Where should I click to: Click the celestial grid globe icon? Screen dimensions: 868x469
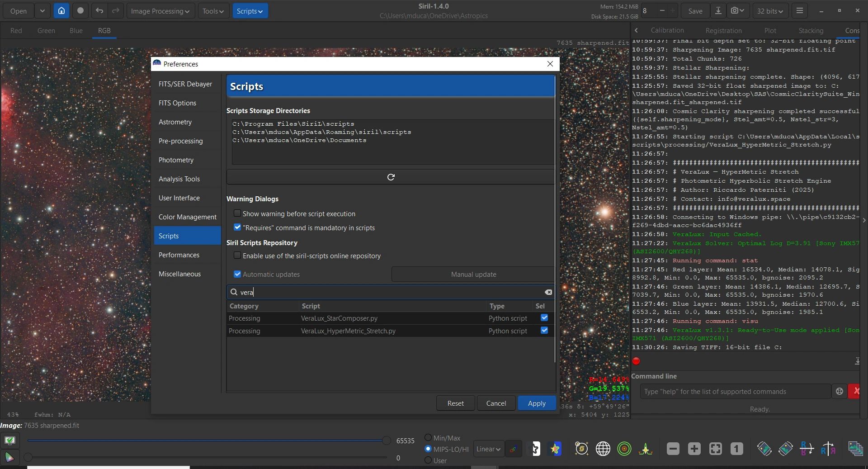click(x=603, y=449)
